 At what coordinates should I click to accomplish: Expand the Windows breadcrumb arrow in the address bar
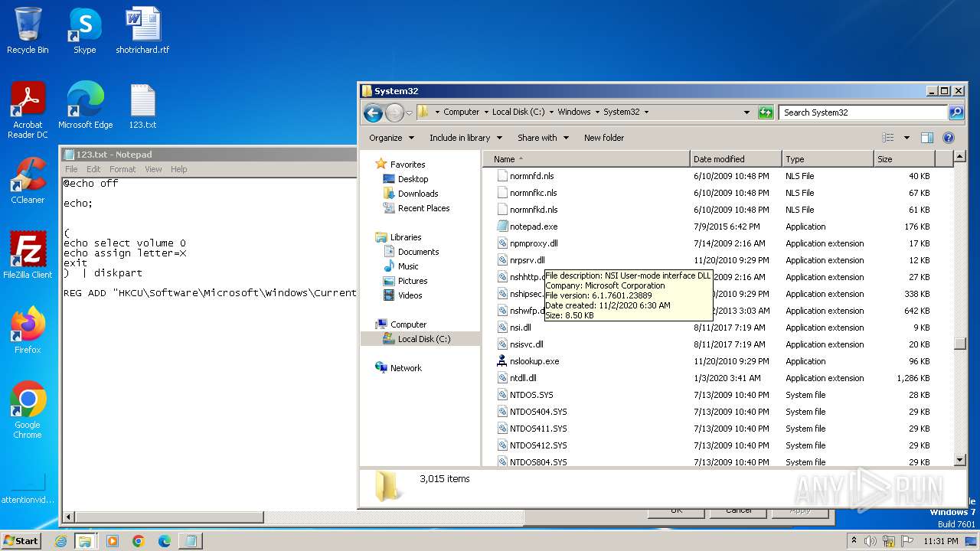tap(597, 112)
